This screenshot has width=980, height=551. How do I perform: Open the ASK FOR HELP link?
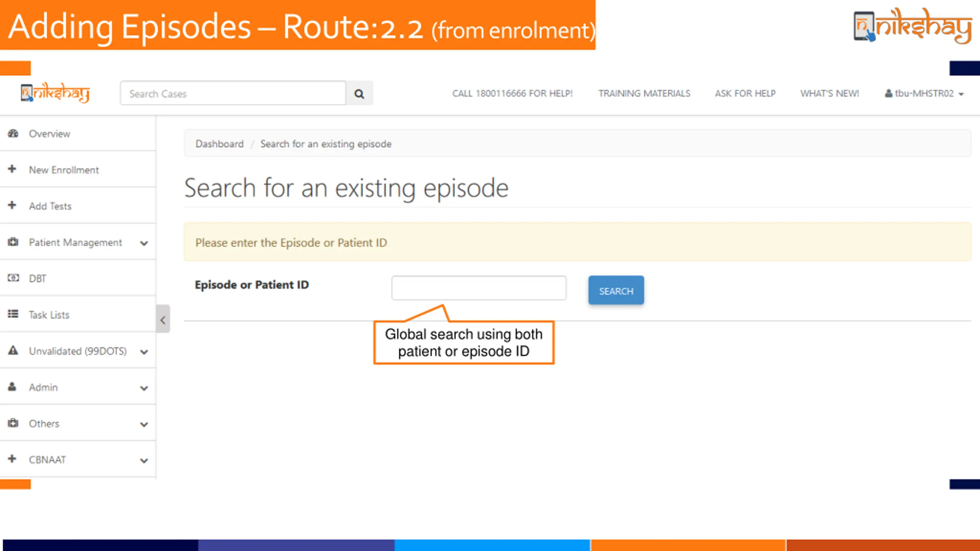(x=745, y=93)
